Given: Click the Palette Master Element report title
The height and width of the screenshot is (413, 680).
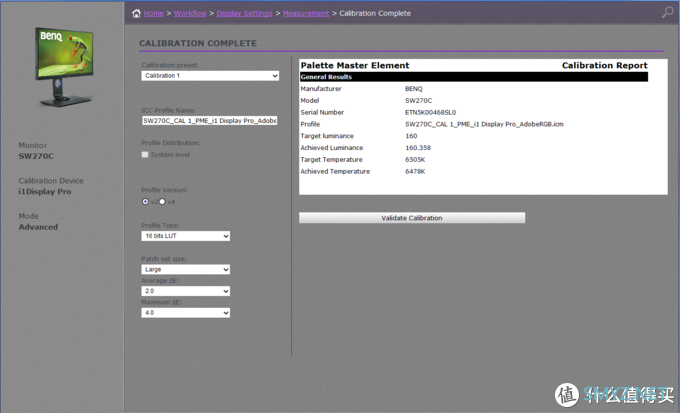Looking at the screenshot, I should click(355, 66).
